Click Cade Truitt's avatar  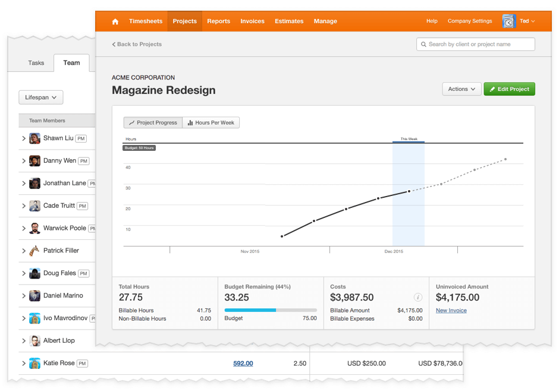coord(34,206)
